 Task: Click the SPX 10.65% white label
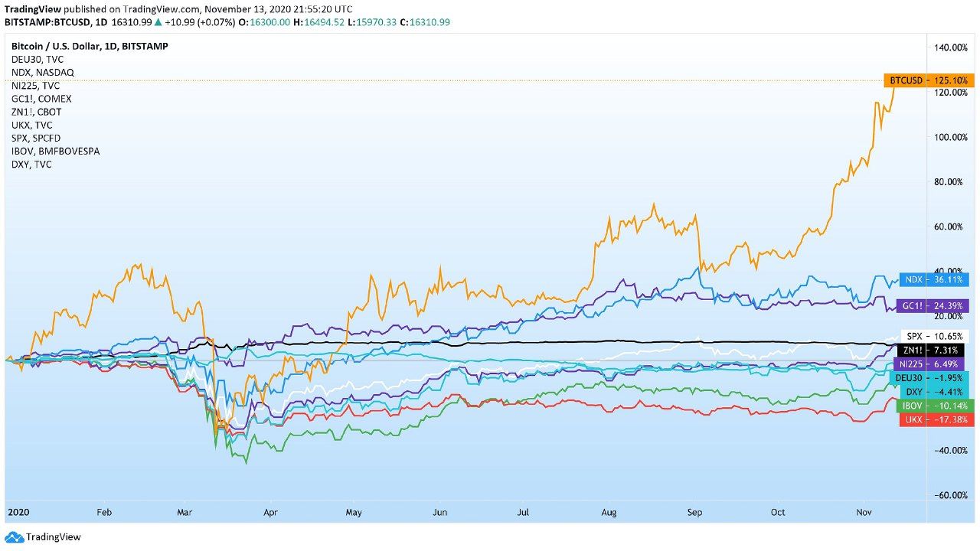coord(934,336)
